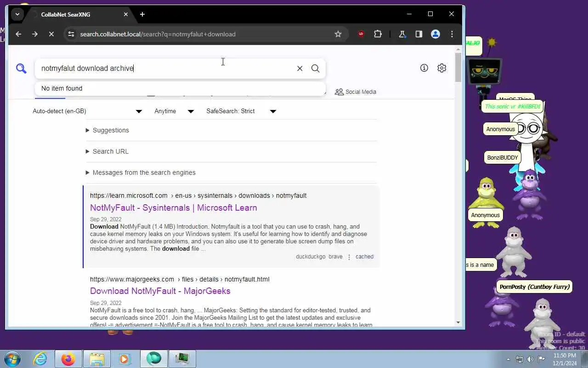The image size is (588, 368).
Task: View site information icon in address bar
Action: 71,34
